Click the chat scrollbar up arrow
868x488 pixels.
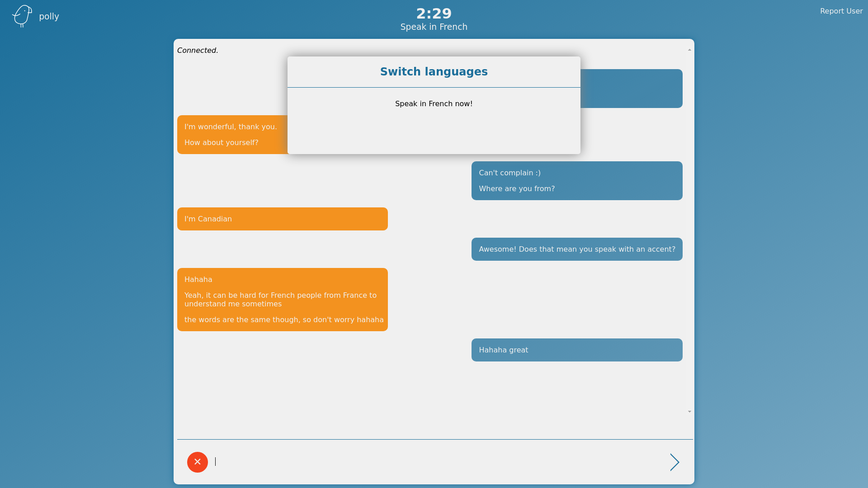(x=689, y=50)
